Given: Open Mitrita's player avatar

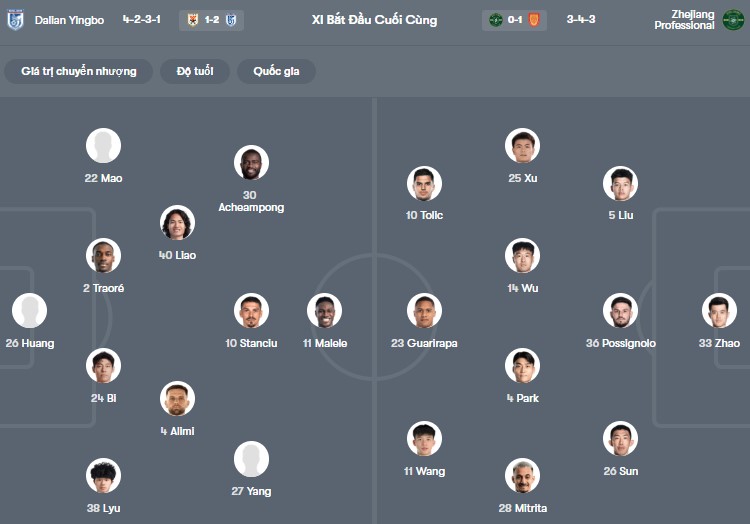Looking at the screenshot, I should [x=522, y=475].
